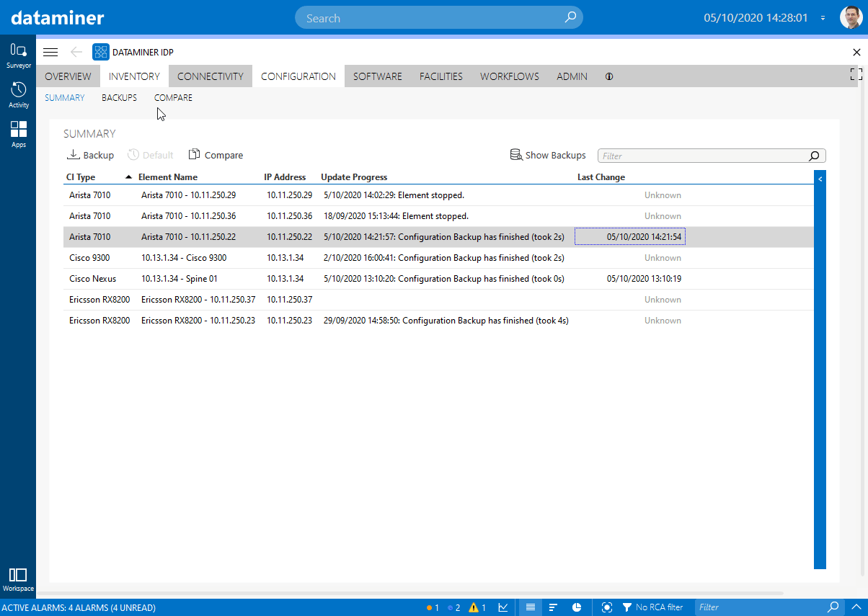Close the DataMiner IDP card
The height and width of the screenshot is (616, 868).
pos(856,52)
